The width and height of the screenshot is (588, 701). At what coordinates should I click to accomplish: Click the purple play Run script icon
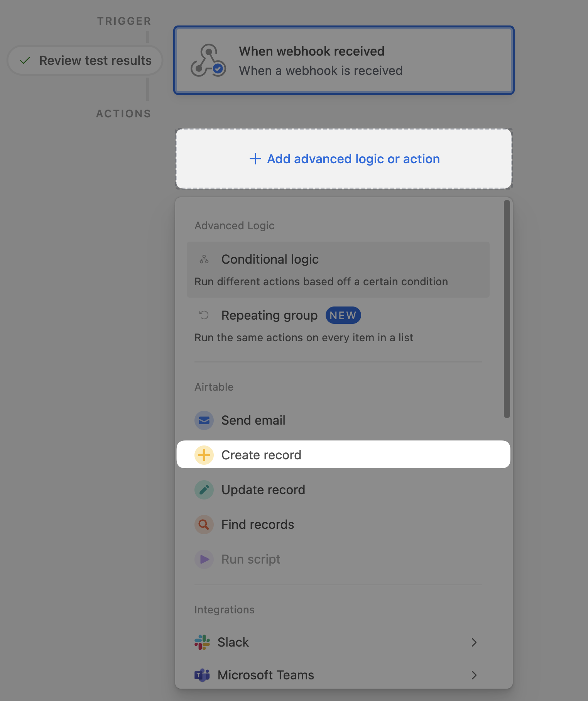point(204,559)
